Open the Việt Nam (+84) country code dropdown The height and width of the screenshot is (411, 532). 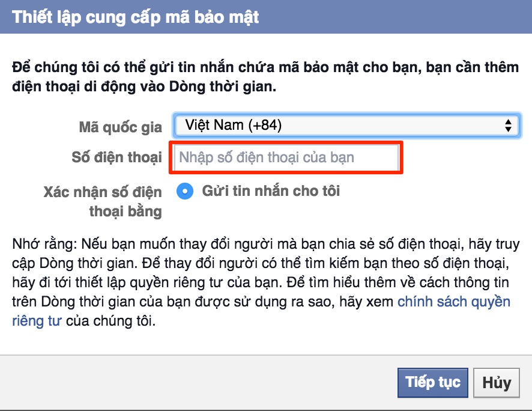[346, 126]
